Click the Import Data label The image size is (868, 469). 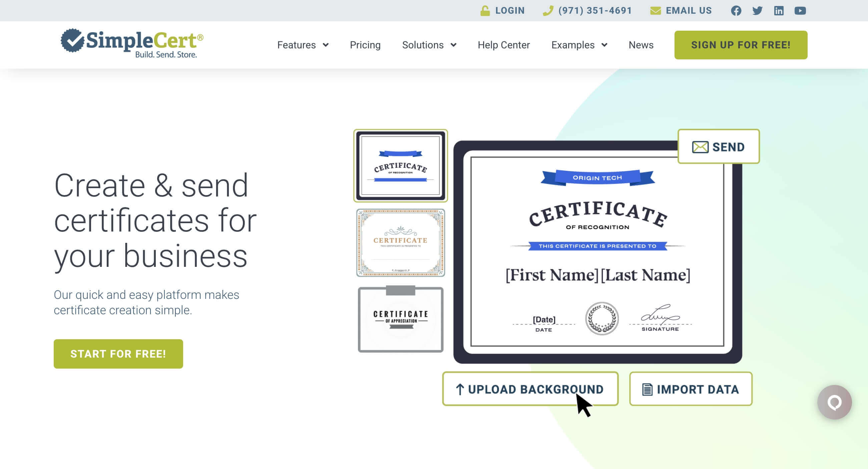click(698, 389)
